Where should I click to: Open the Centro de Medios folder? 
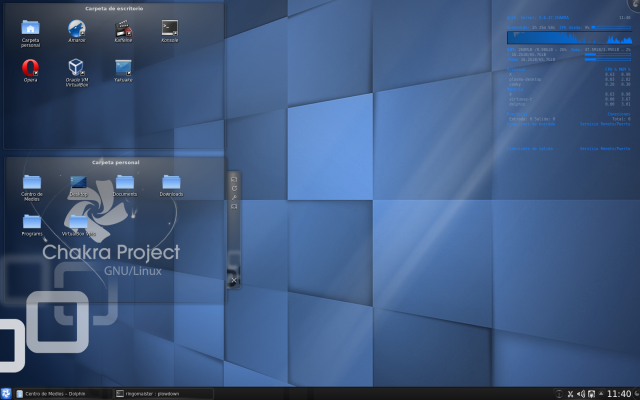coord(32,182)
